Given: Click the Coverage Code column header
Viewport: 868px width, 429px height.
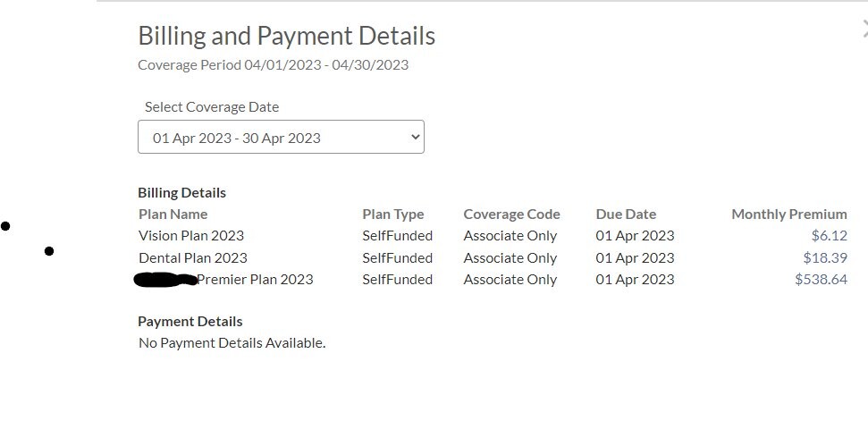Looking at the screenshot, I should click(511, 214).
